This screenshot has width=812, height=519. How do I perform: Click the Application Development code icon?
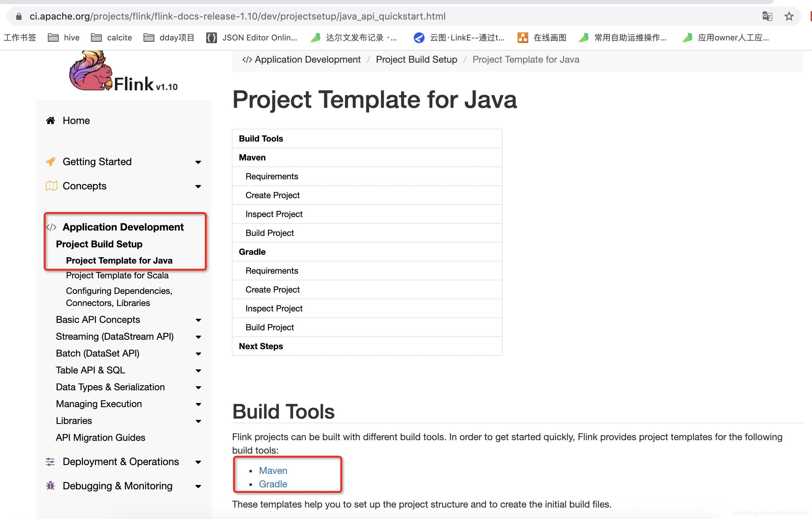pos(51,226)
